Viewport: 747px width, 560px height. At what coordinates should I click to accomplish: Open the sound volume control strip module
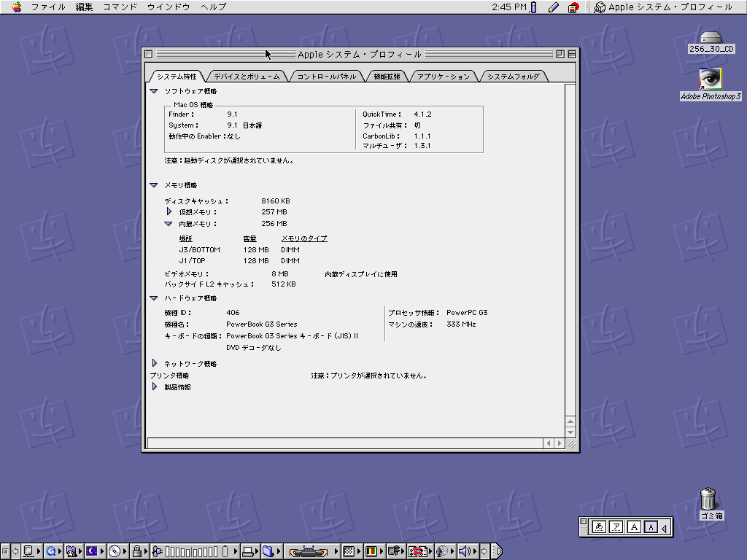[x=465, y=551]
